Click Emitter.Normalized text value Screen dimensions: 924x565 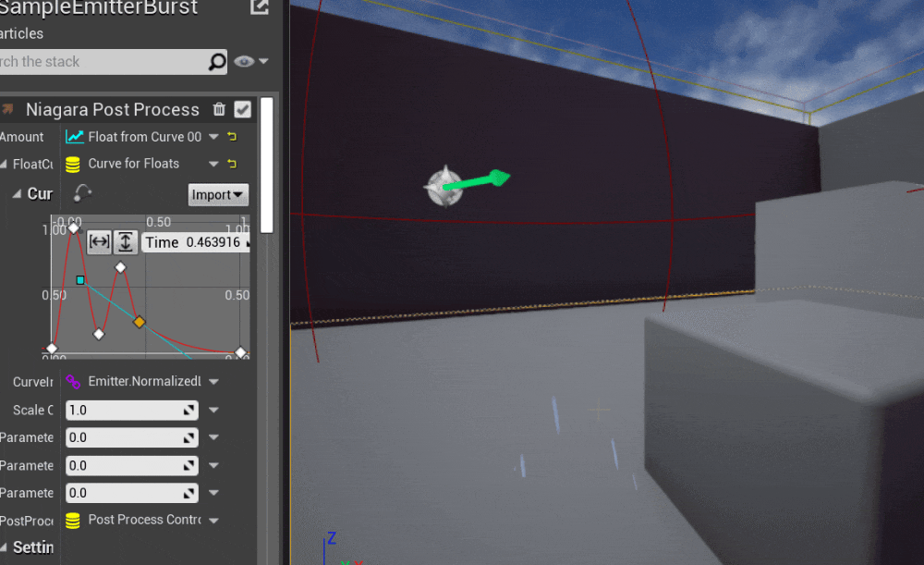click(144, 382)
